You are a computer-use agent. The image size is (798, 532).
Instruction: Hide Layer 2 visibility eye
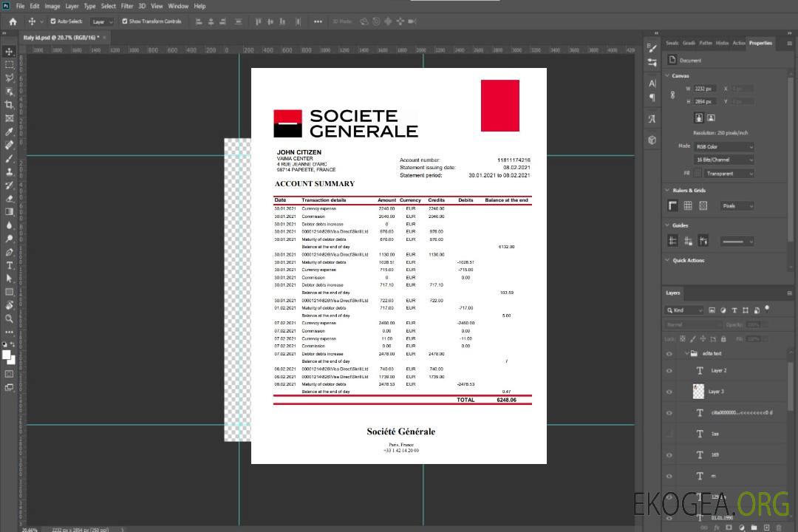pos(669,371)
